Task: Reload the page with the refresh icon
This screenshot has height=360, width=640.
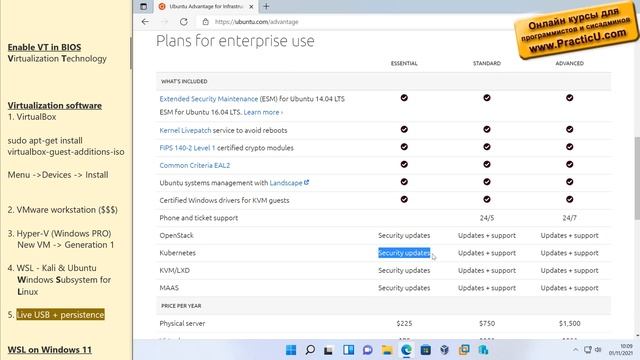Action: coord(184,22)
